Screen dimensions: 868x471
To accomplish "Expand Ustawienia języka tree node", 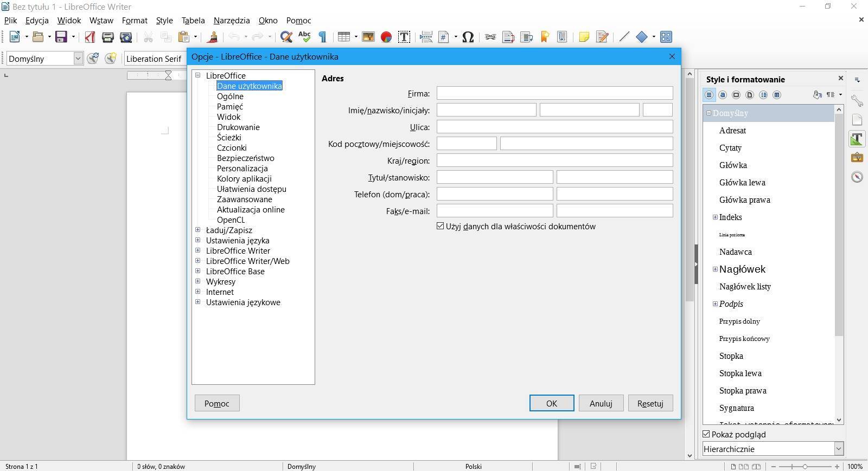I will click(x=198, y=240).
